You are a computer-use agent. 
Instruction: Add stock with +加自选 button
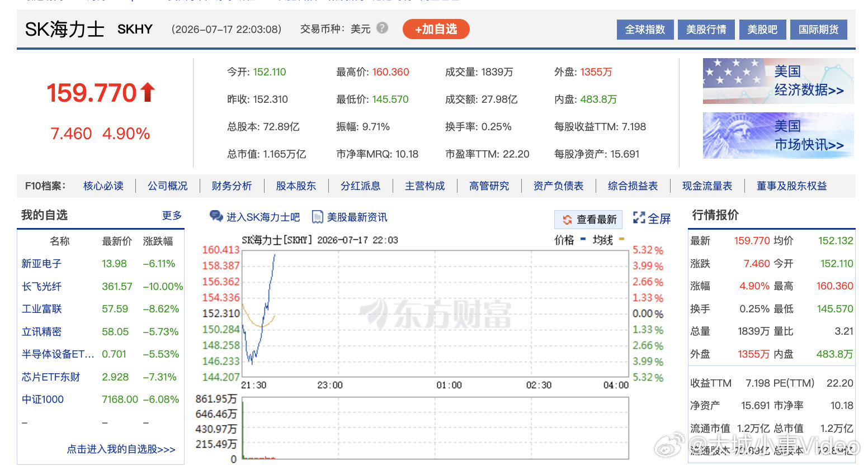(436, 29)
